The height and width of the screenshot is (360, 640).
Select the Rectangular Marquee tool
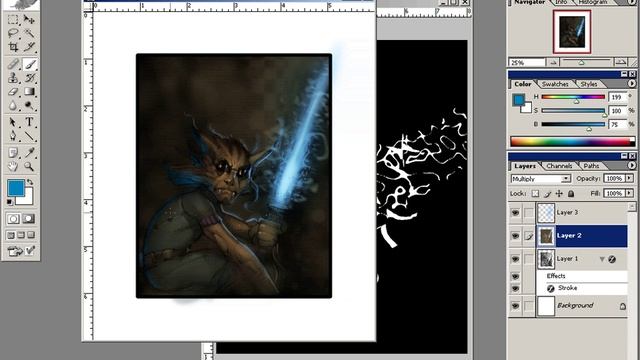pyautogui.click(x=13, y=19)
